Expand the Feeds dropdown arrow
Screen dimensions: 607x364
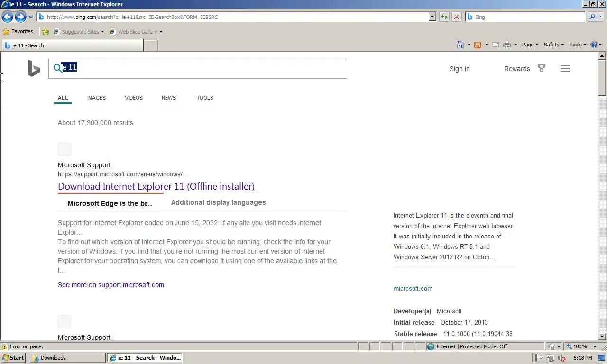click(x=487, y=45)
